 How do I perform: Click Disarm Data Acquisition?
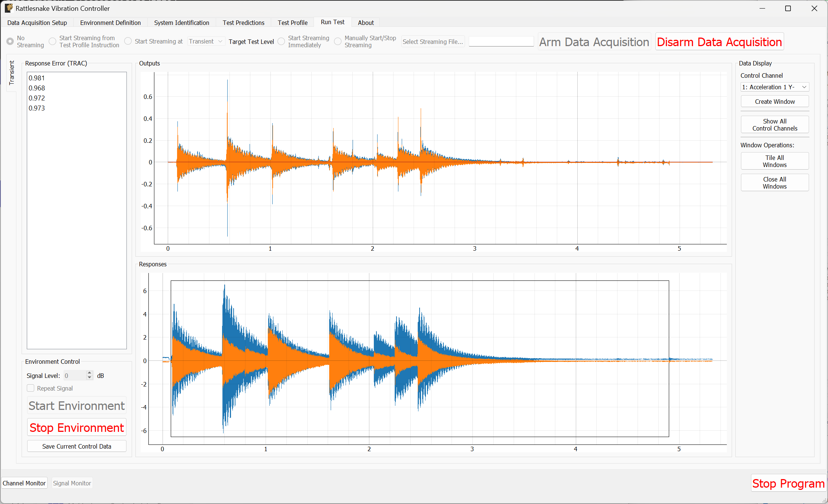pyautogui.click(x=719, y=41)
